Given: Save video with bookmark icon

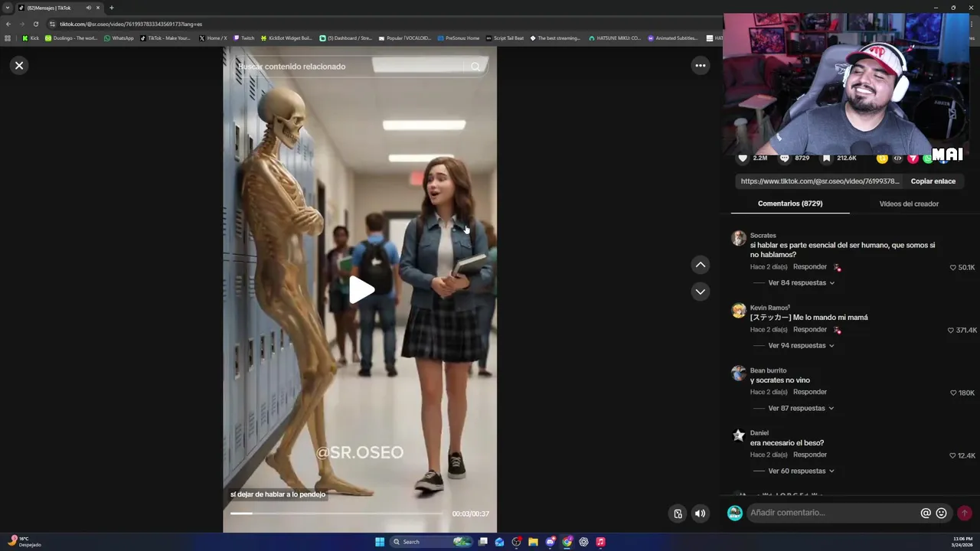Looking at the screenshot, I should point(826,158).
